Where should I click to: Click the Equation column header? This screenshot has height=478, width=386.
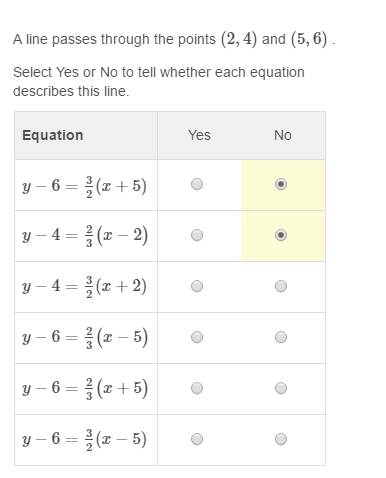point(53,135)
